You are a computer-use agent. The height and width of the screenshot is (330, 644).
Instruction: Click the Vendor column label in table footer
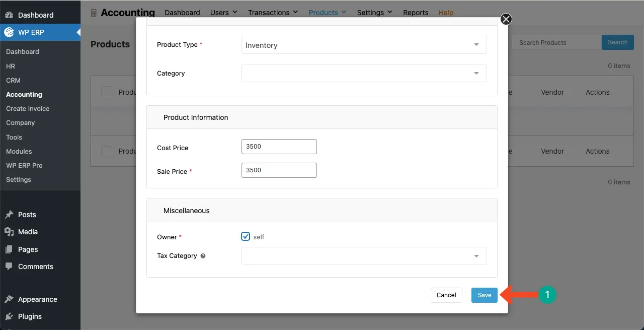tap(552, 151)
